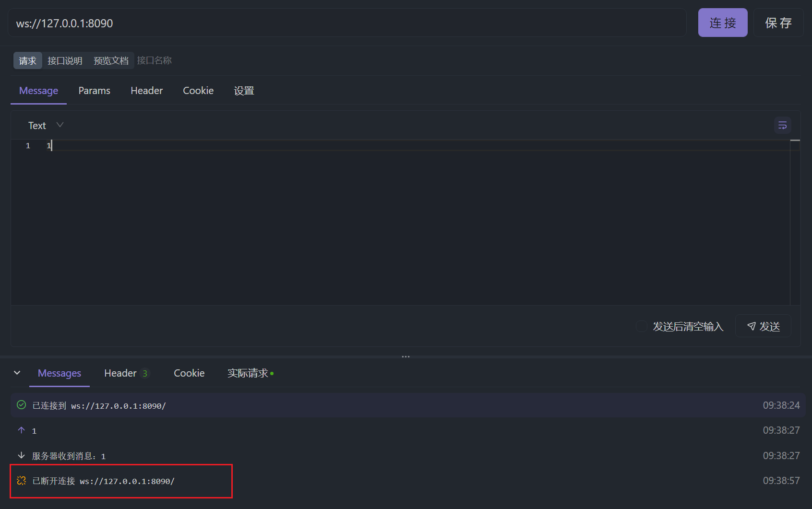
Task: Open the request Header tab
Action: point(146,91)
